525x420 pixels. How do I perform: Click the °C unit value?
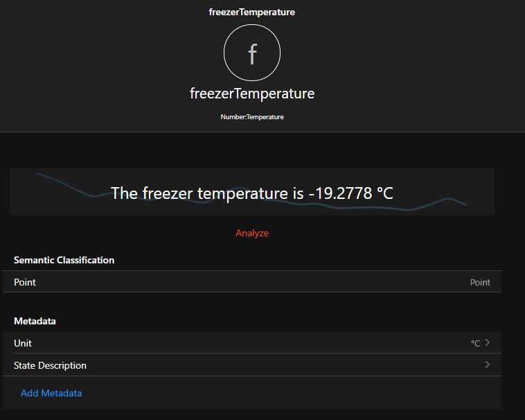pyautogui.click(x=475, y=343)
